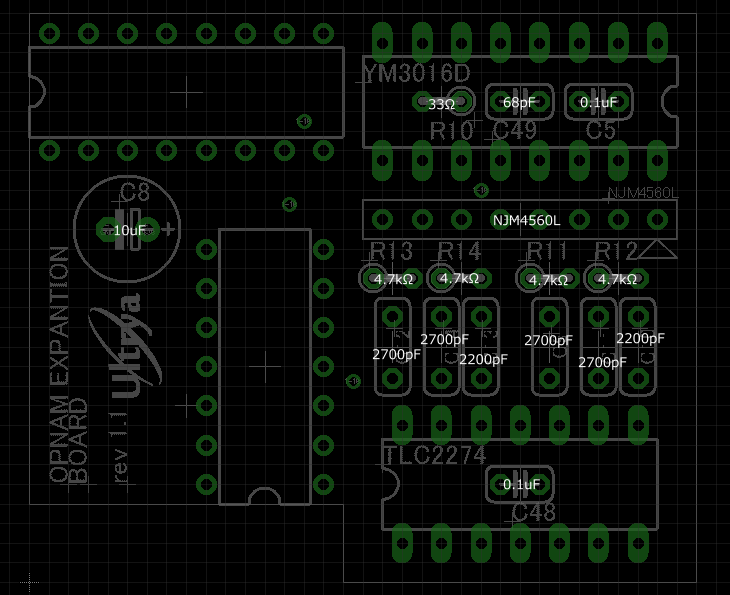Image resolution: width=730 pixels, height=595 pixels.
Task: Click the 4.7kΩ value of resistor R13
Action: pyautogui.click(x=393, y=279)
